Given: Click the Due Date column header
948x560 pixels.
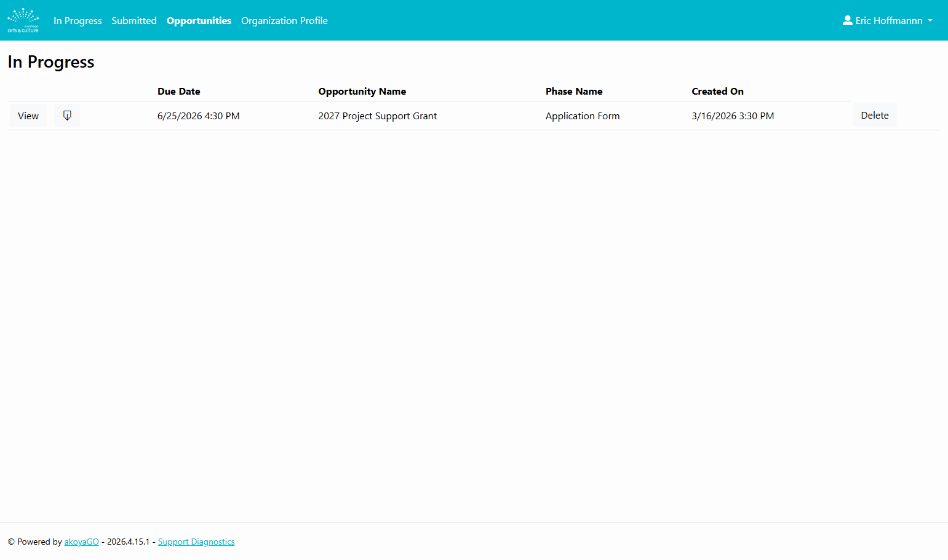Looking at the screenshot, I should click(179, 91).
